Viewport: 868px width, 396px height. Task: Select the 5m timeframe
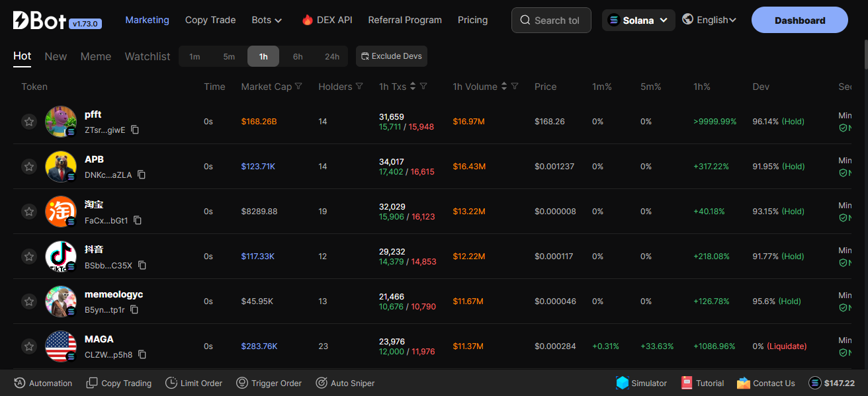coord(229,56)
